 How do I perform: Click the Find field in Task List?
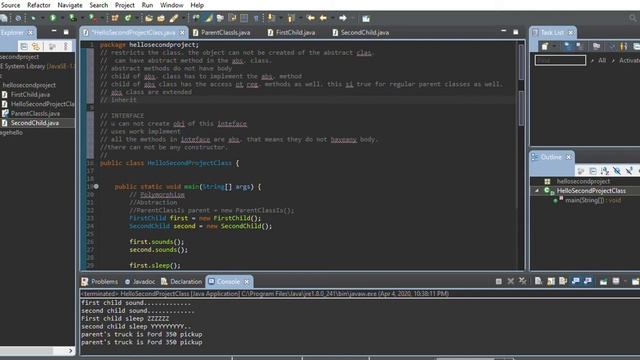(x=560, y=60)
